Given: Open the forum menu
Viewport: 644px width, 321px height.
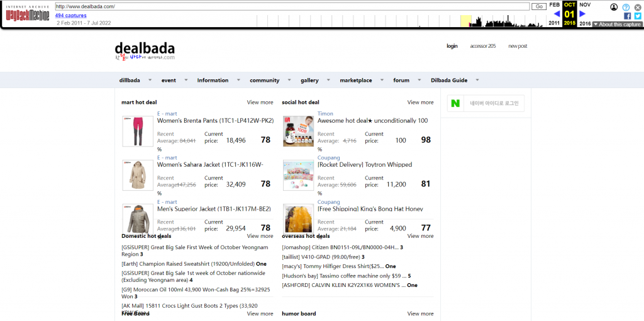Looking at the screenshot, I should pyautogui.click(x=401, y=80).
